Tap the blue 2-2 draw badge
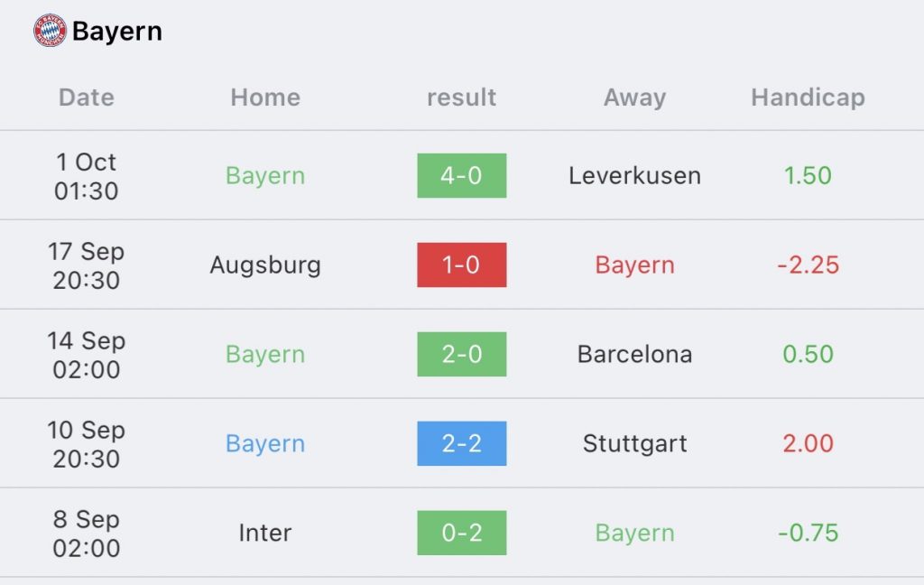This screenshot has width=924, height=585. pyautogui.click(x=461, y=443)
